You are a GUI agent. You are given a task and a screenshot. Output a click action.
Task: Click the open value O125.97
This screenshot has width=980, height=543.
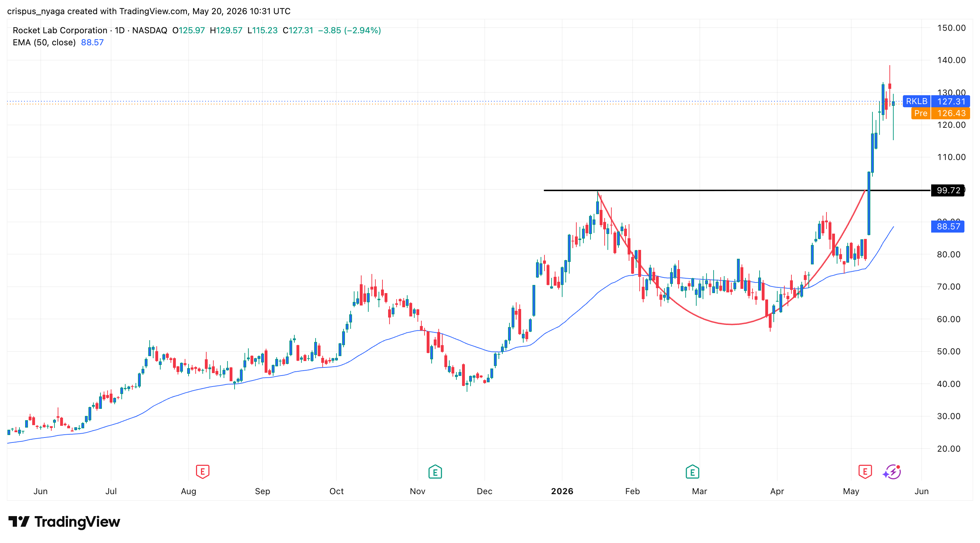189,30
